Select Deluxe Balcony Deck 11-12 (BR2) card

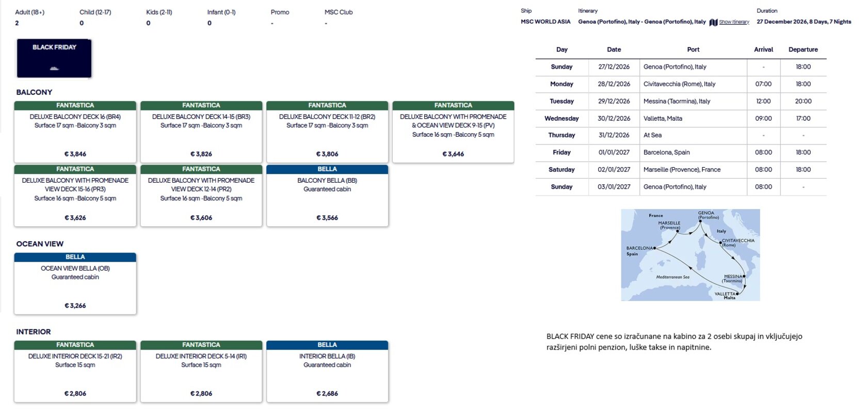click(327, 132)
